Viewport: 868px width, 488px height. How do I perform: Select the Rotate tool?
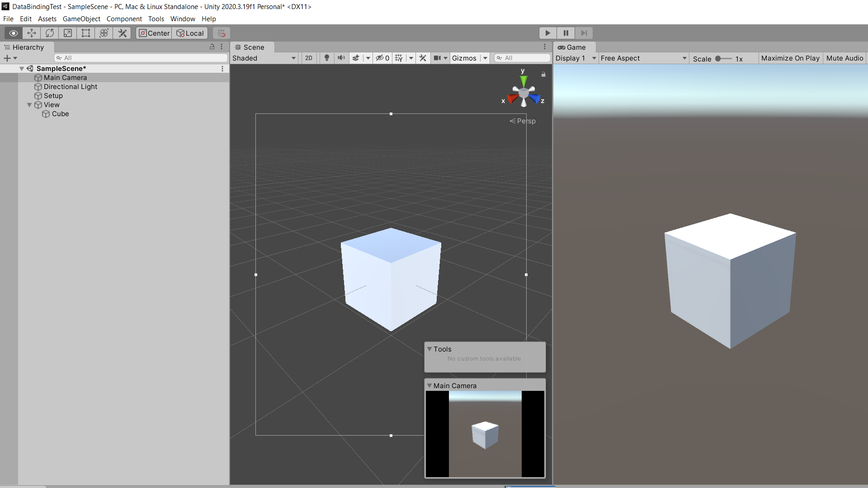pyautogui.click(x=50, y=33)
